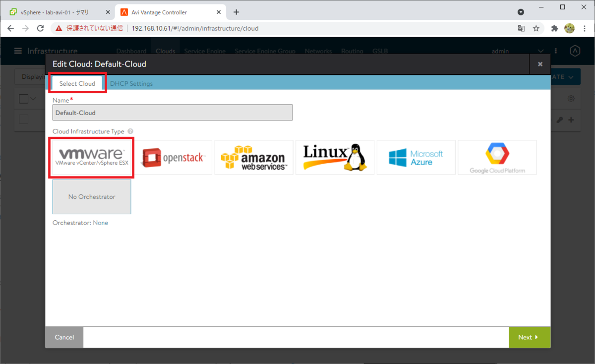595x364 pixels.
Task: Go back in browser history
Action: tap(11, 28)
